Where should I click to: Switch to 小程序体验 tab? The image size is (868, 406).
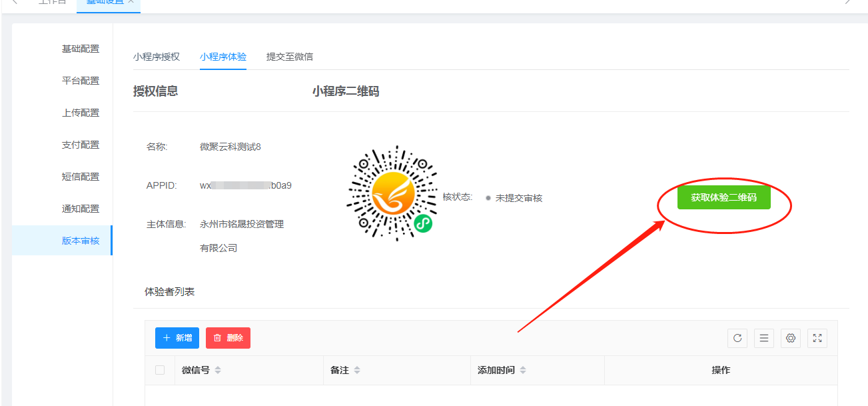point(223,57)
